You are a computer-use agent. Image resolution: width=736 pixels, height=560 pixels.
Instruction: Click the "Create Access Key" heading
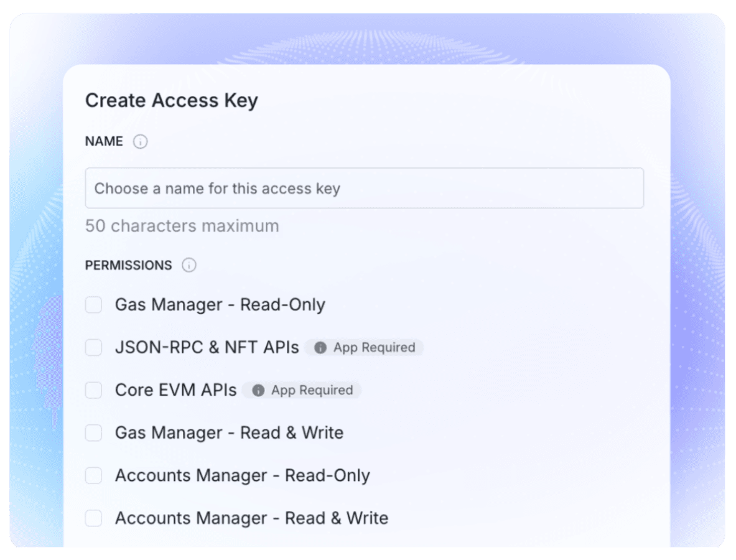click(x=171, y=101)
